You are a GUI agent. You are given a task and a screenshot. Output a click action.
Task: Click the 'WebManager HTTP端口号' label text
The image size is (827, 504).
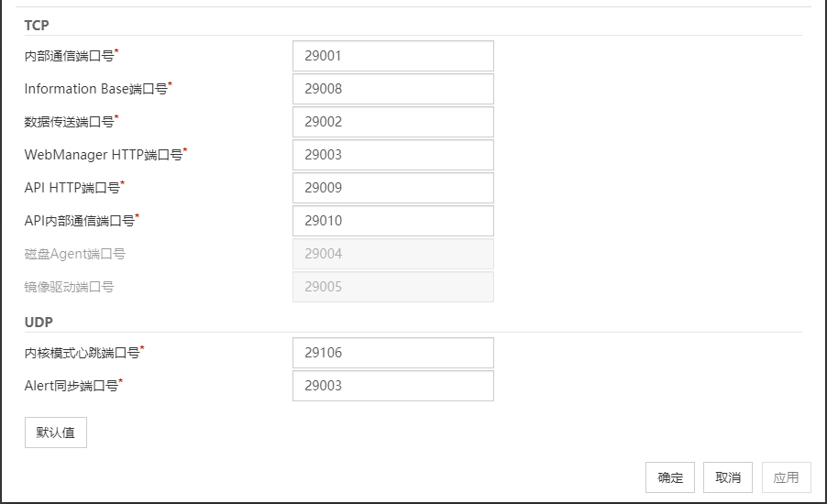tap(104, 155)
